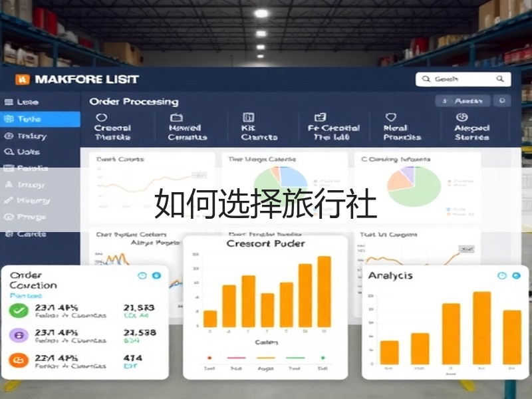Viewport: 532px width, 399px height.
Task: Switch to the Alepoel Sterres tab
Action: coord(472,128)
